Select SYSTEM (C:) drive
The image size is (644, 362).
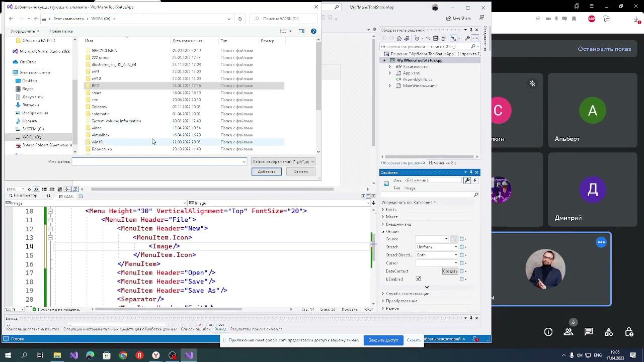(x=33, y=129)
